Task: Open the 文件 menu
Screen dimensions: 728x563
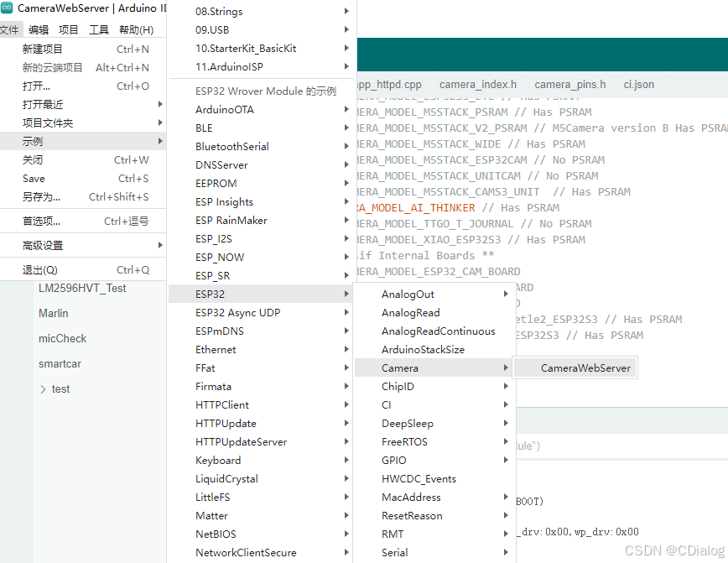Action: 10,29
